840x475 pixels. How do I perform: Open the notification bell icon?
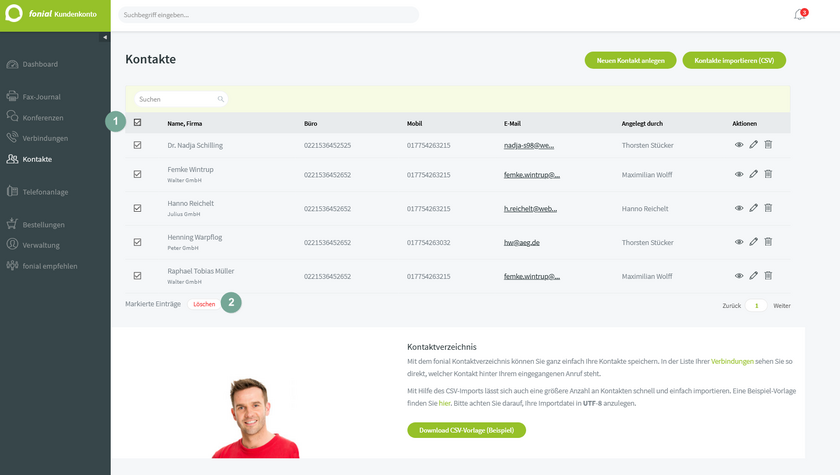click(x=799, y=15)
